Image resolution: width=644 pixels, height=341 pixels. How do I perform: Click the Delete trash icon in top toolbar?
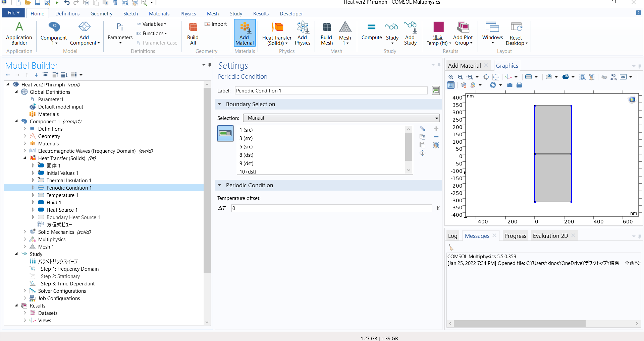point(115,3)
